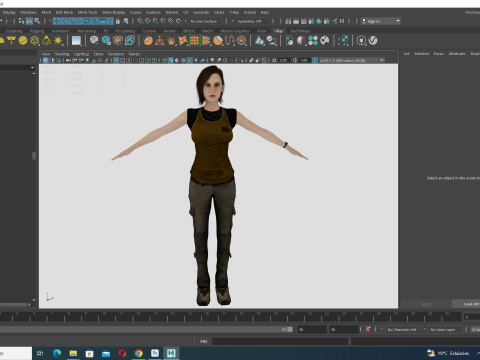Open Microsoft Edge from the taskbar
Image resolution: width=480 pixels, height=360 pixels.
57,353
